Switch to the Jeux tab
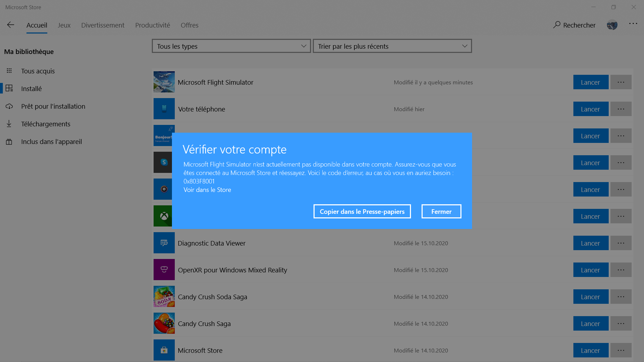Screen dimensions: 644x362 (x=64, y=25)
